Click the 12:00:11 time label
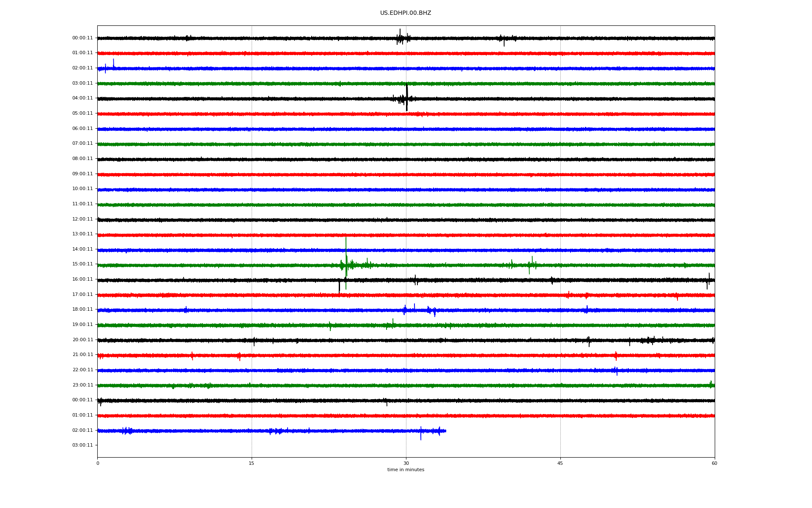 click(82, 219)
